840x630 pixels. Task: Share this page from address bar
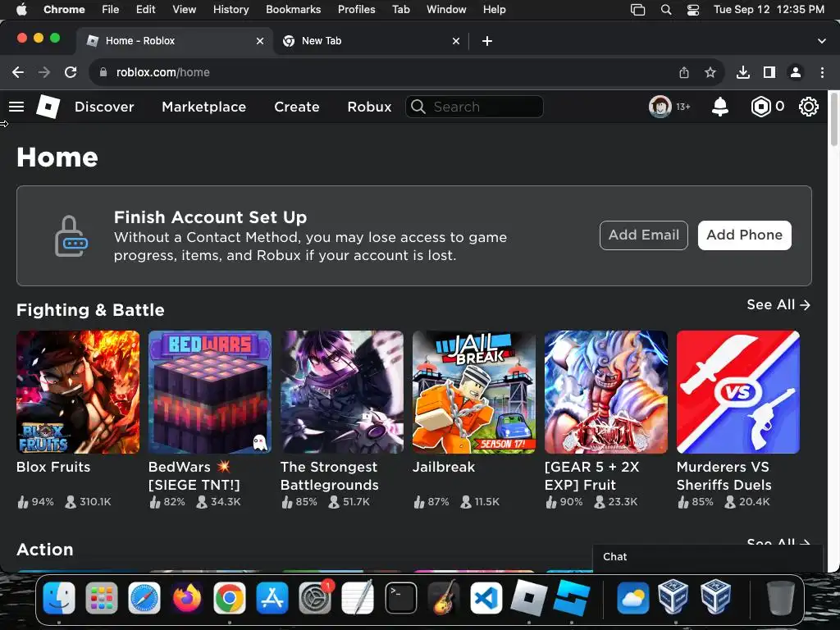pyautogui.click(x=684, y=72)
